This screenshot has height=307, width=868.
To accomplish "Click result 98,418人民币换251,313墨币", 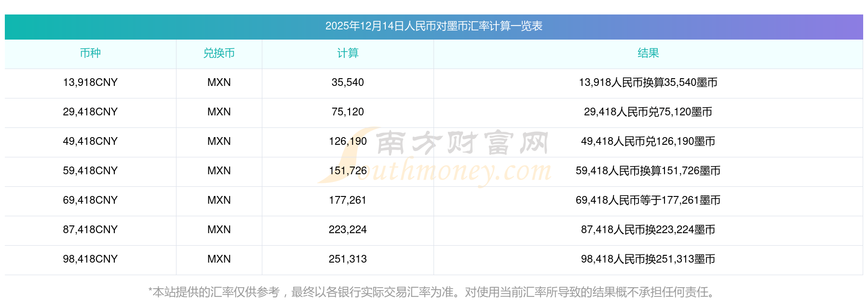I will (648, 259).
